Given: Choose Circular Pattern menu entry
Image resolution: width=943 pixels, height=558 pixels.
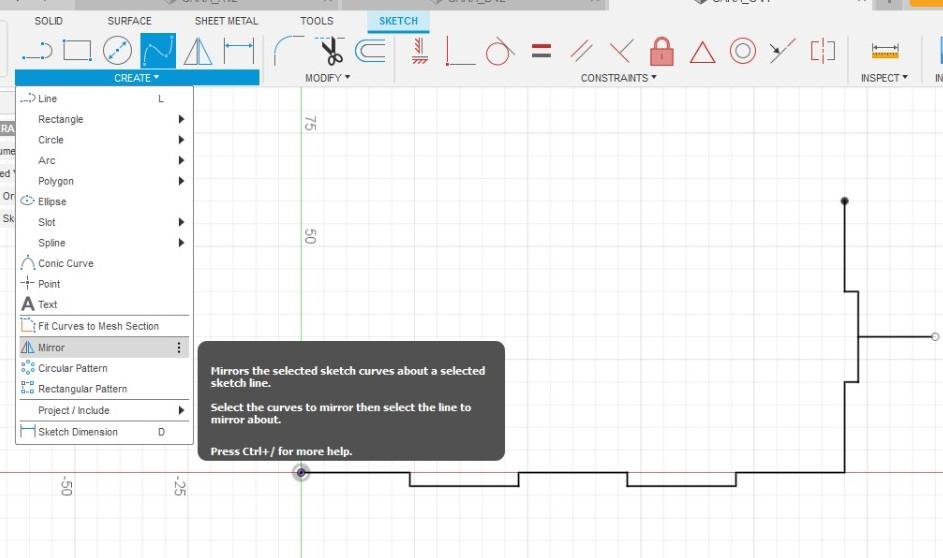Looking at the screenshot, I should (103, 368).
